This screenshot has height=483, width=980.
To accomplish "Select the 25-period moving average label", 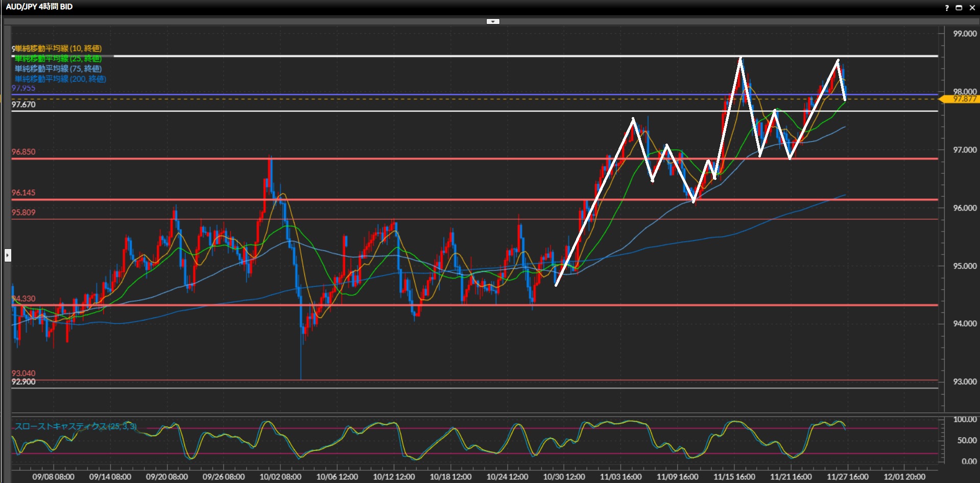I will pyautogui.click(x=58, y=59).
